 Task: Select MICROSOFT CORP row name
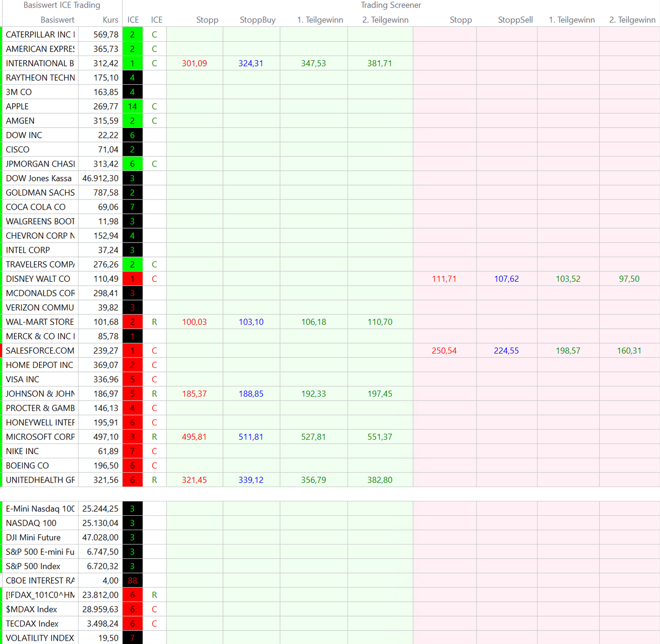pos(40,437)
